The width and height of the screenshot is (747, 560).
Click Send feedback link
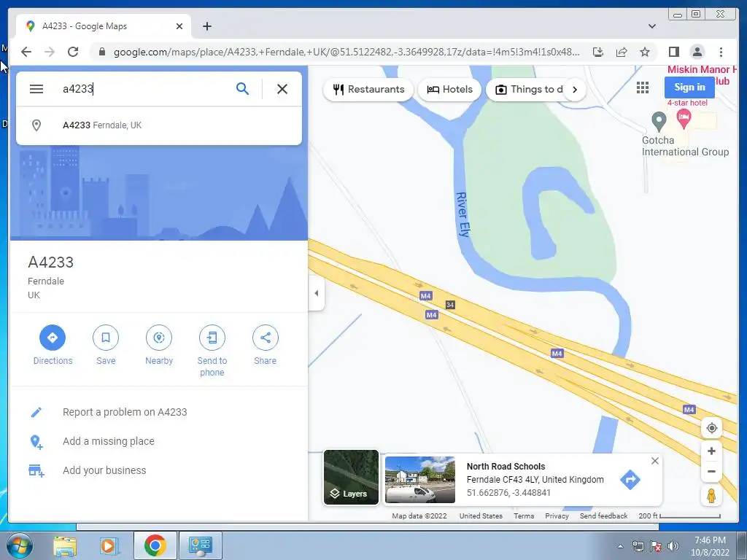coord(603,516)
